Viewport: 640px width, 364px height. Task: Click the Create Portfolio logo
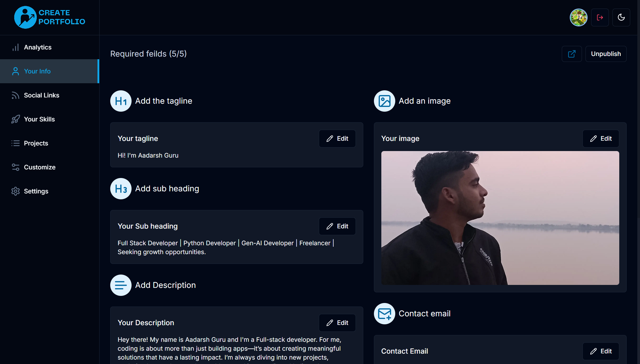(x=49, y=17)
